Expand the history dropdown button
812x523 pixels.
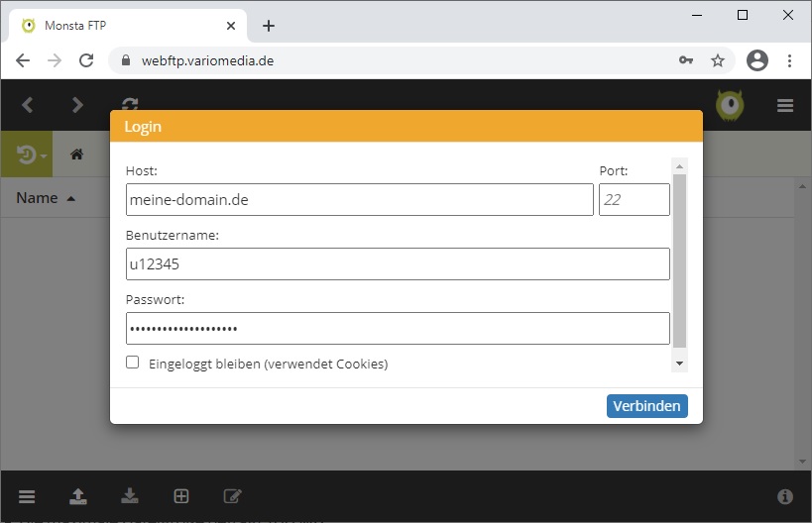tap(32, 156)
